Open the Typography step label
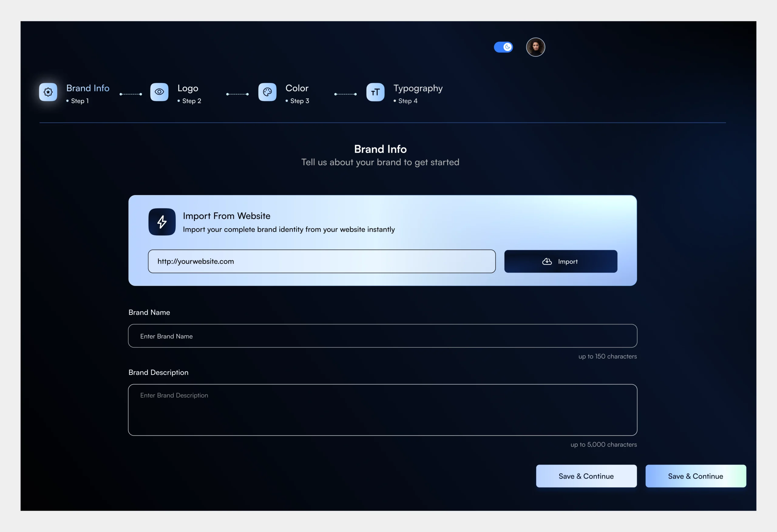The height and width of the screenshot is (532, 777). 418,88
